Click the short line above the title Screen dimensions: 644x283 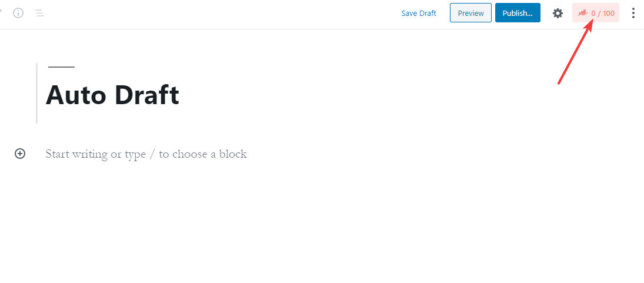tap(61, 67)
